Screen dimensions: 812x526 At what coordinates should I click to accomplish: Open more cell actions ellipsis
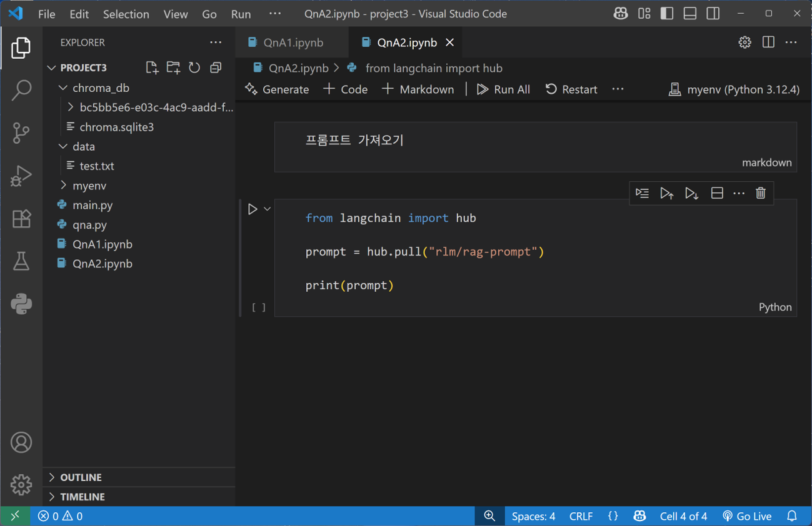tap(739, 193)
